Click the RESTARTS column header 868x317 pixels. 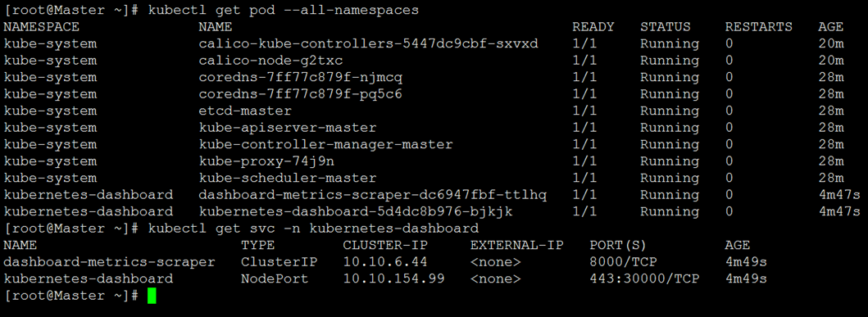click(759, 26)
